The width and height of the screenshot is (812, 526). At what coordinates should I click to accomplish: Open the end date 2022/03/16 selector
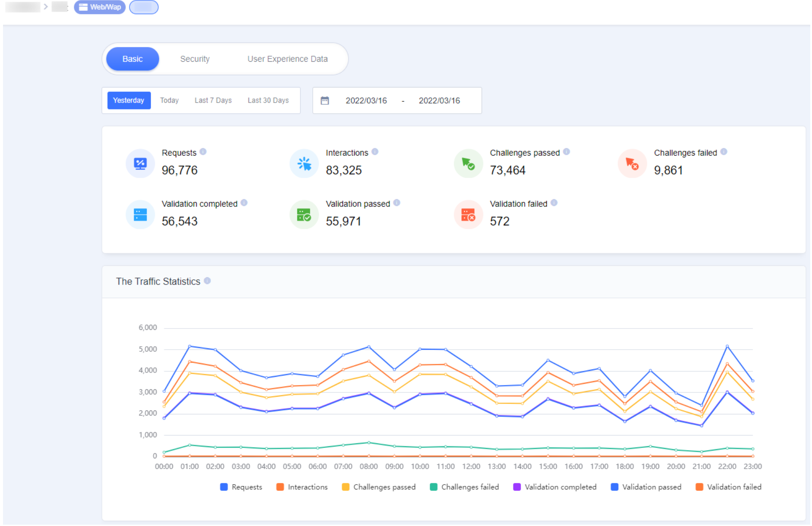(x=440, y=100)
